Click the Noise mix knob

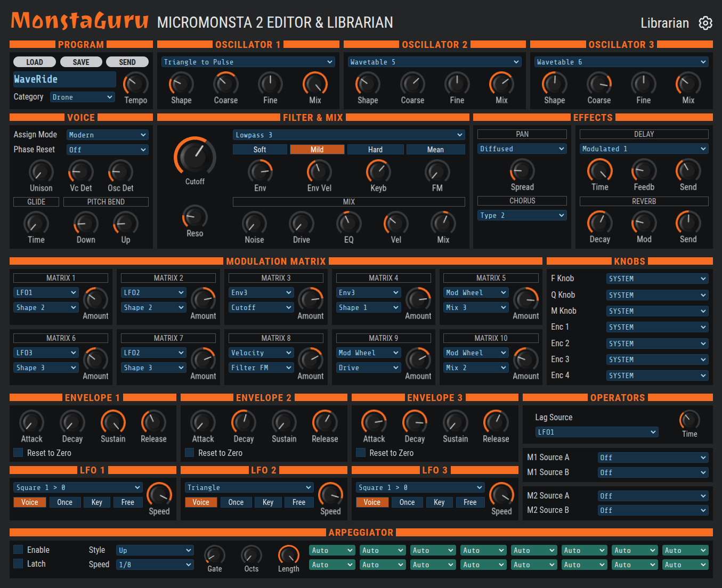[254, 224]
